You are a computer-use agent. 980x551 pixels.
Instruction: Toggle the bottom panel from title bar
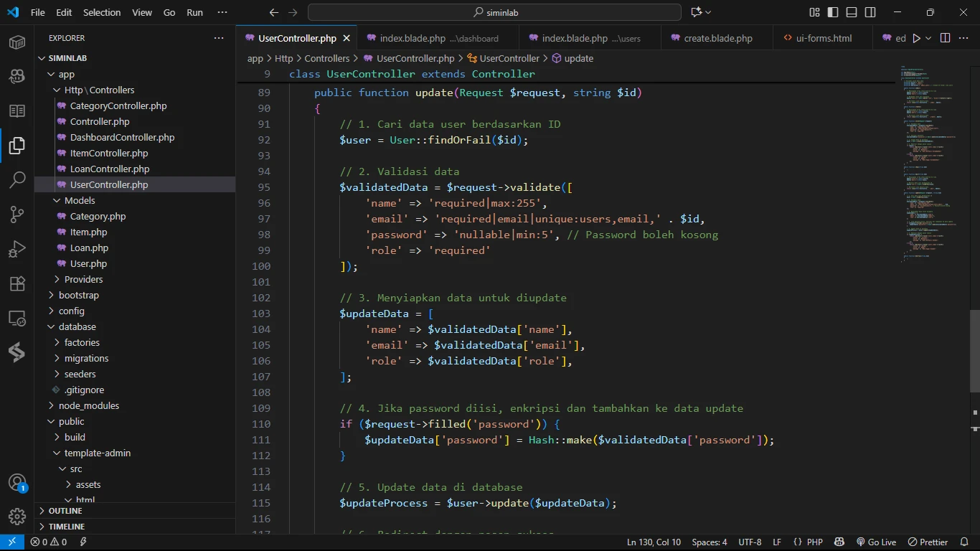click(x=852, y=12)
